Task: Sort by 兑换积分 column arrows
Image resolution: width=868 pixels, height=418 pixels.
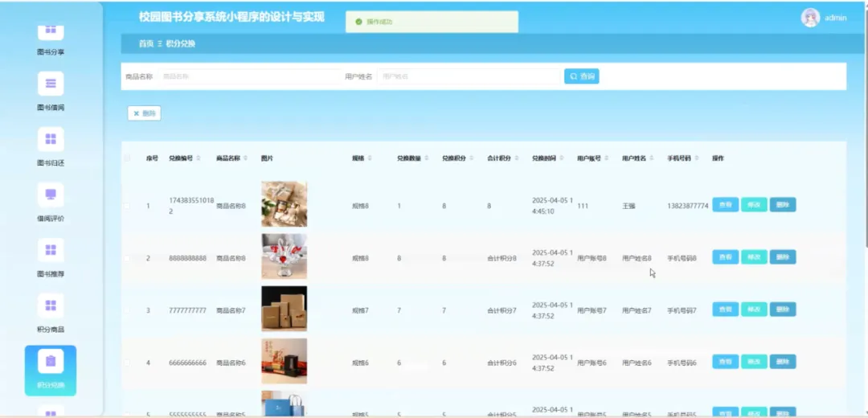Action: (471, 158)
